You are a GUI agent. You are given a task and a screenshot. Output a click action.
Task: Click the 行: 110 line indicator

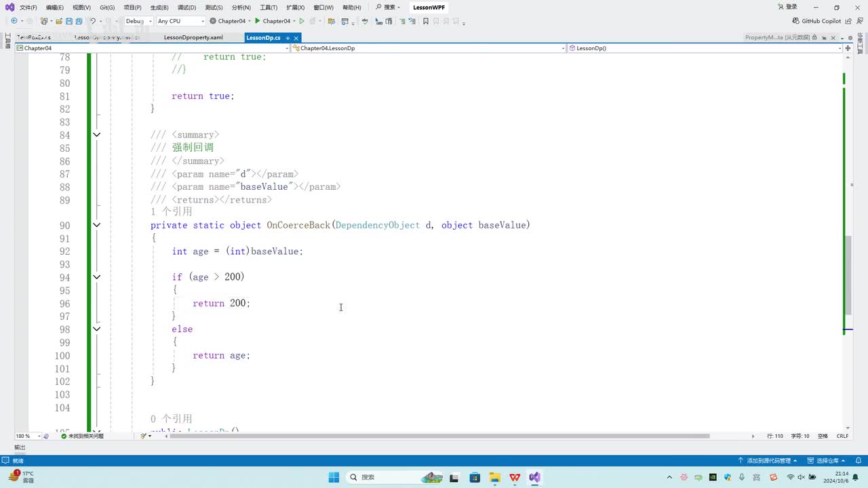[775, 436]
